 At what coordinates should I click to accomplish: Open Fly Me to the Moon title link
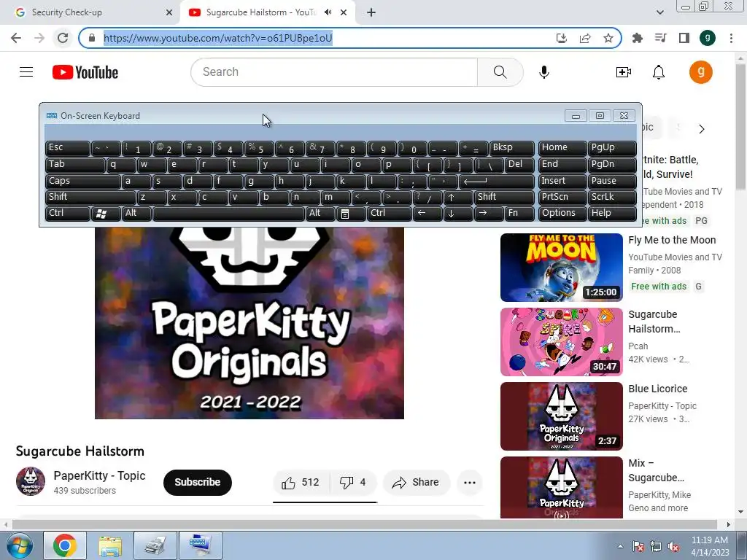[672, 241]
